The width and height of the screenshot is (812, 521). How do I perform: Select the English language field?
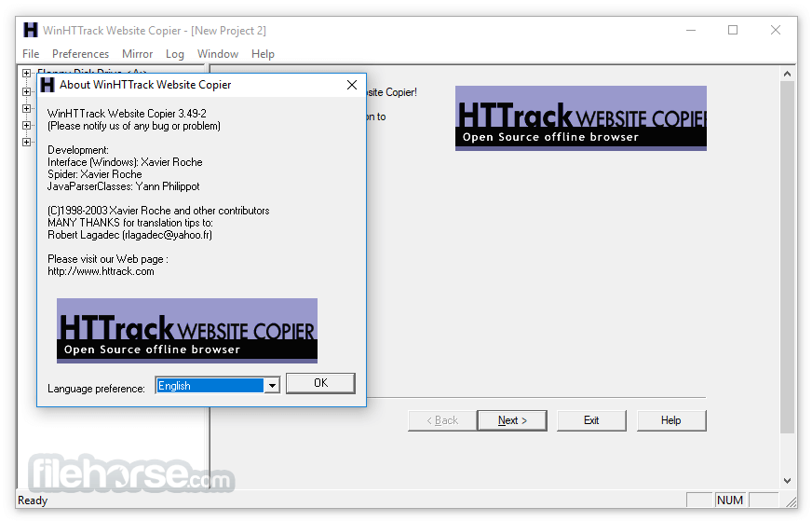pyautogui.click(x=210, y=385)
